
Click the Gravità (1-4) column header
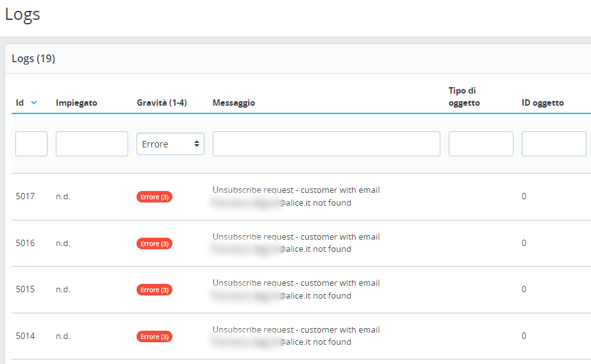(162, 103)
